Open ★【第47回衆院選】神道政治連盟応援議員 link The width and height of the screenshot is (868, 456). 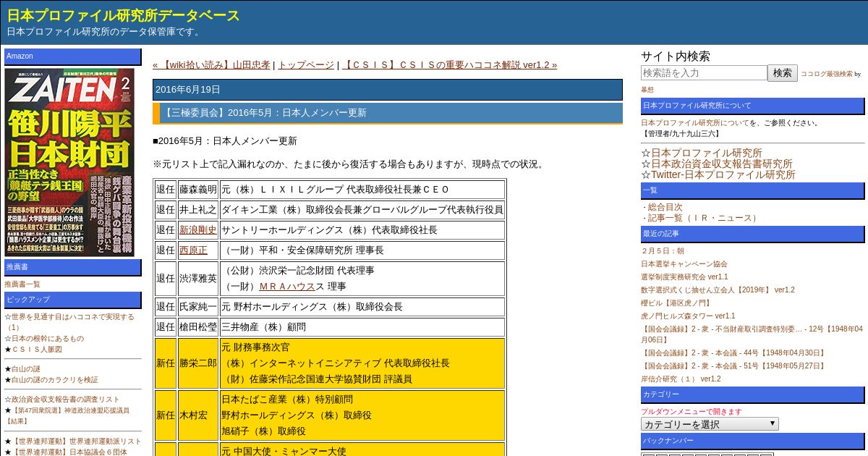(x=67, y=415)
